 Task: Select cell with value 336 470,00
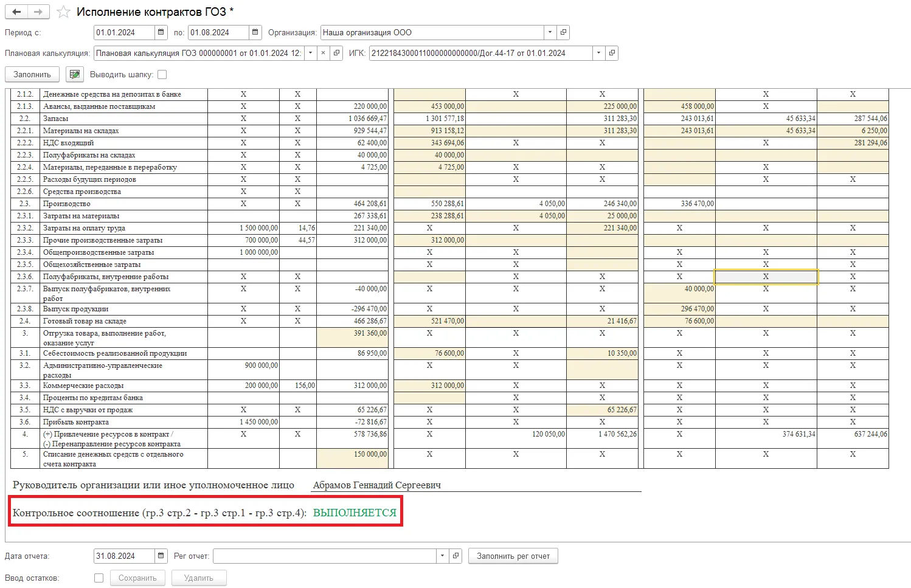click(679, 204)
